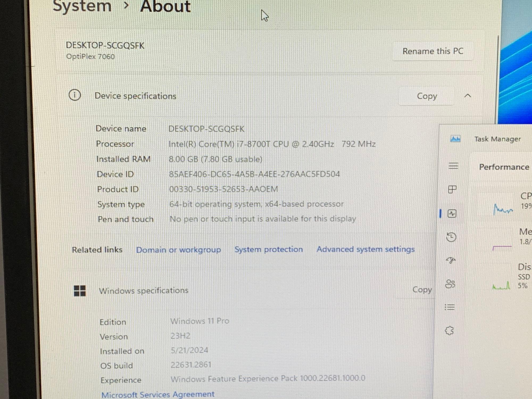Click the Task Manager window title
Viewport: 532px width, 399px height.
[497, 139]
